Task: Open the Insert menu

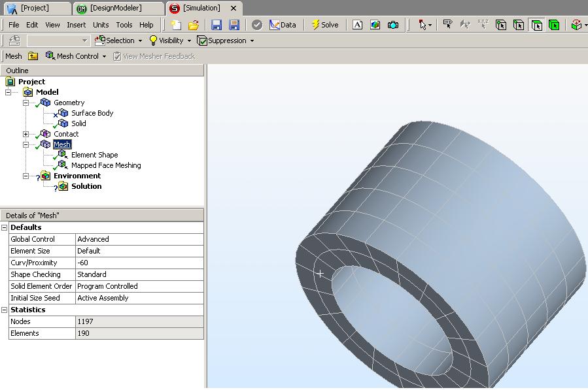Action: tap(76, 25)
